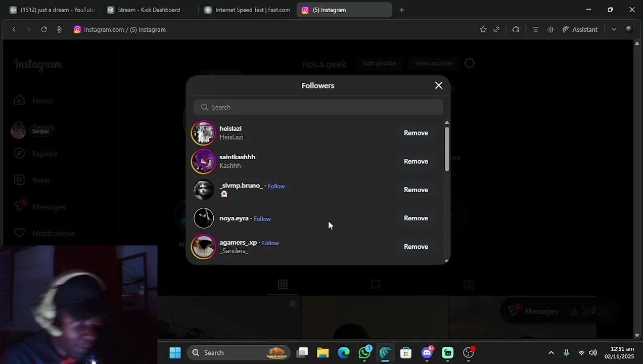Screen dimensions: 643x364
Task: Open Messages in the Instagram sidebar
Action: click(39, 207)
